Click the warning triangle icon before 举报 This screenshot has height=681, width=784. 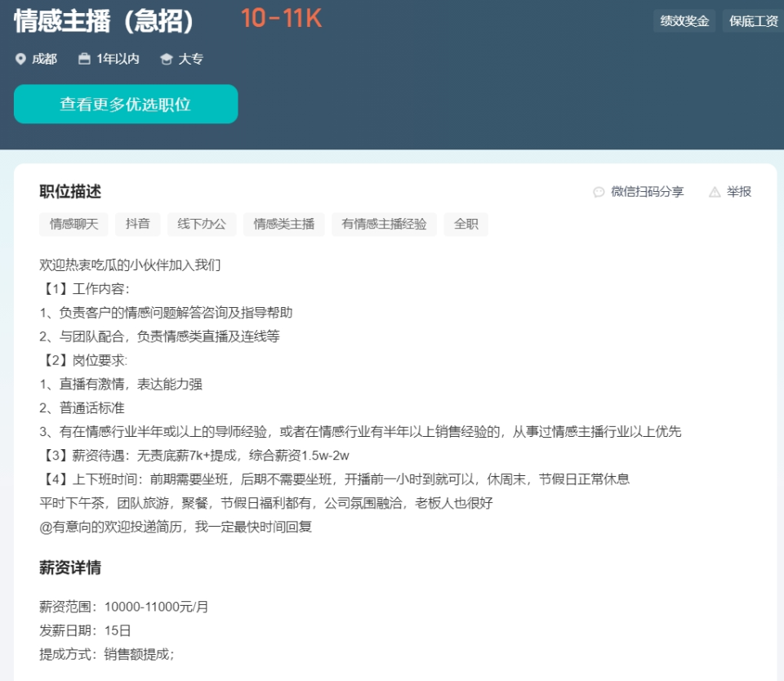point(715,191)
